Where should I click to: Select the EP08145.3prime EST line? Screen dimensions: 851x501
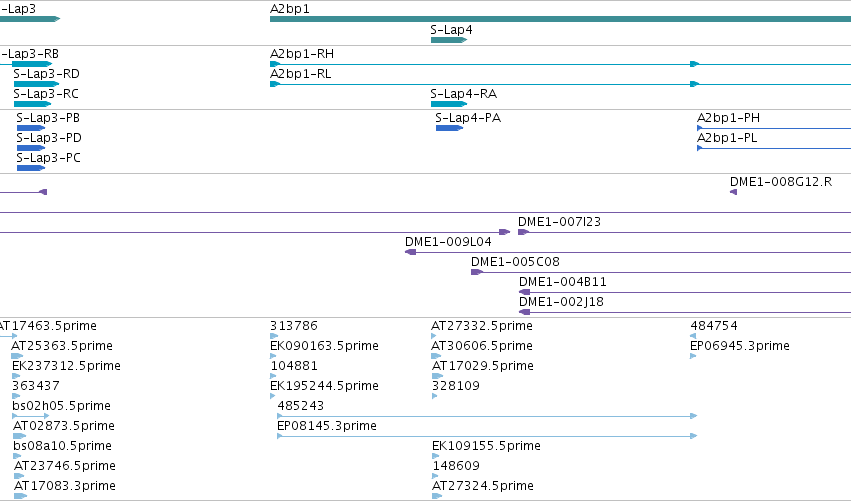click(487, 436)
